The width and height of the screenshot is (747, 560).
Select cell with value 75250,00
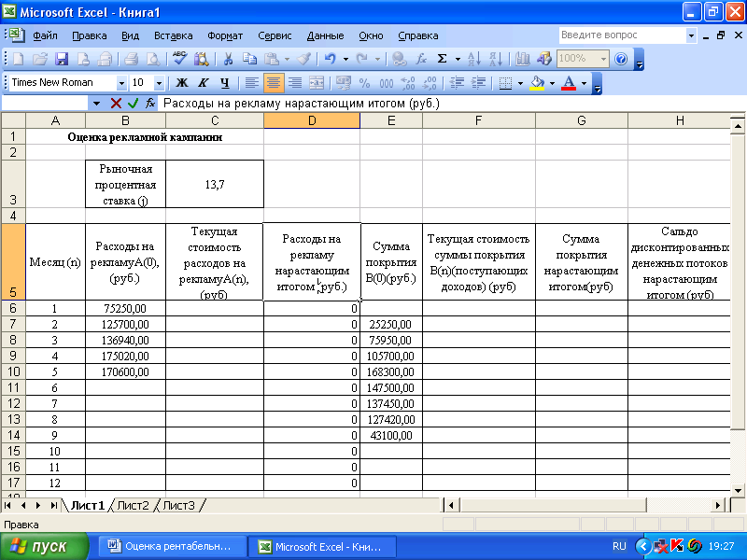point(125,308)
